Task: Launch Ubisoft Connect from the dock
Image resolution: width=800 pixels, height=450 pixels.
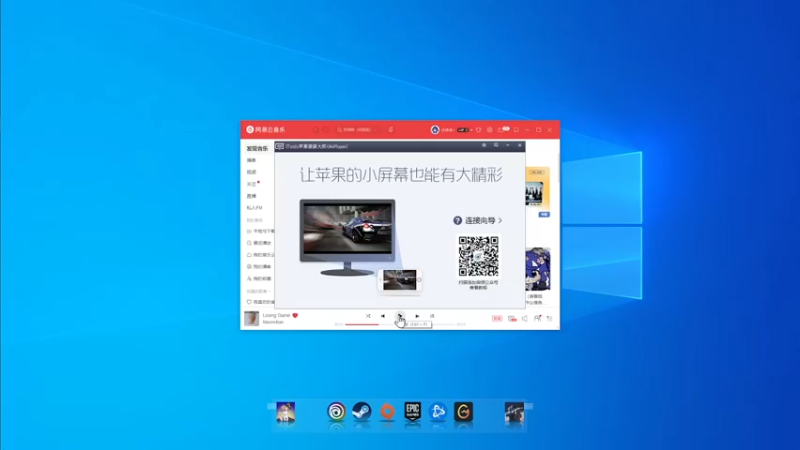Action: pyautogui.click(x=336, y=412)
